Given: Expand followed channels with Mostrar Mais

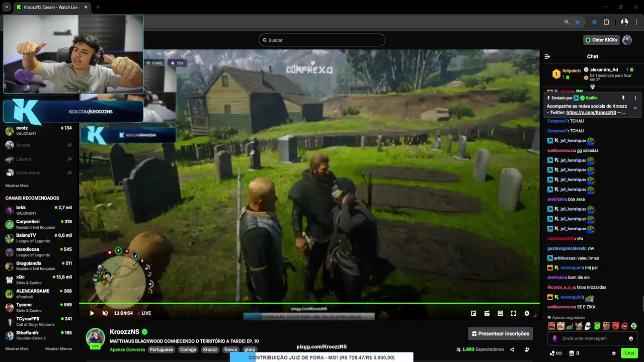Looking at the screenshot, I should click(17, 186).
